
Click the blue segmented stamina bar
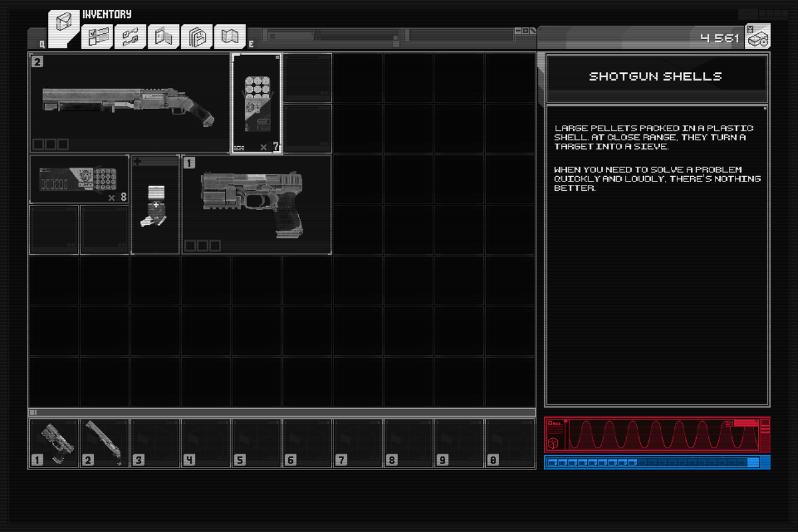pyautogui.click(x=657, y=462)
